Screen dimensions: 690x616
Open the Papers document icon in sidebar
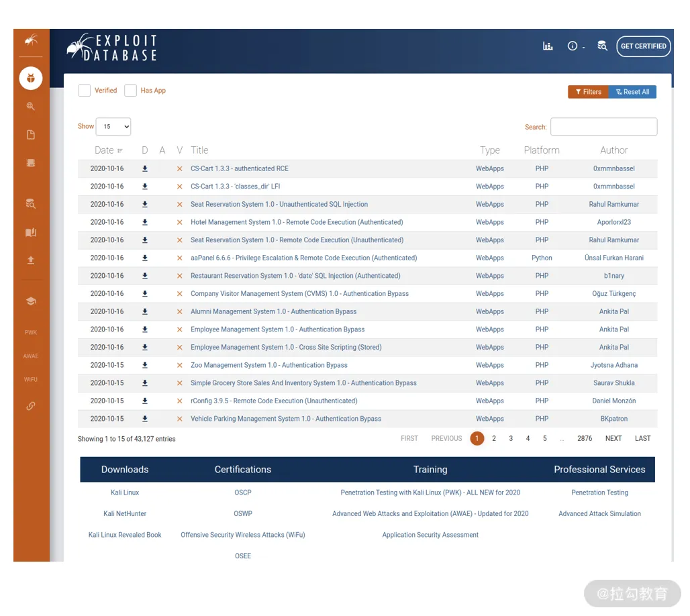[x=31, y=135]
